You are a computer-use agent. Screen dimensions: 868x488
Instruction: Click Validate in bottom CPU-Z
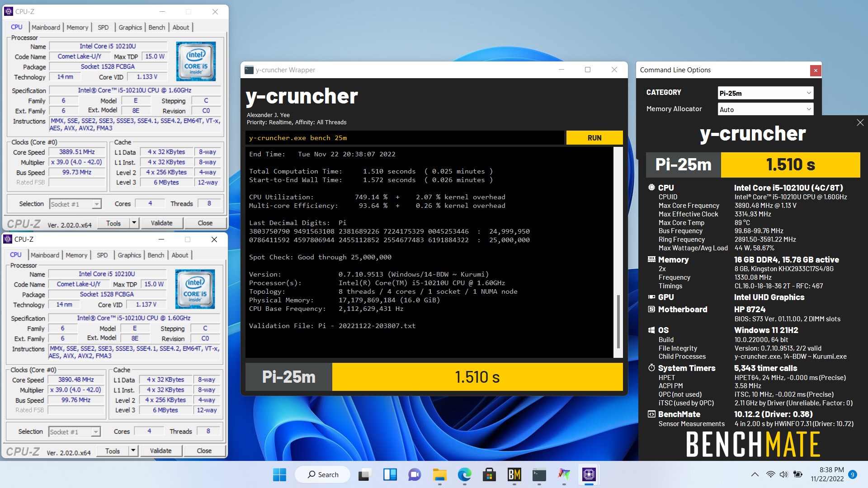[160, 450]
